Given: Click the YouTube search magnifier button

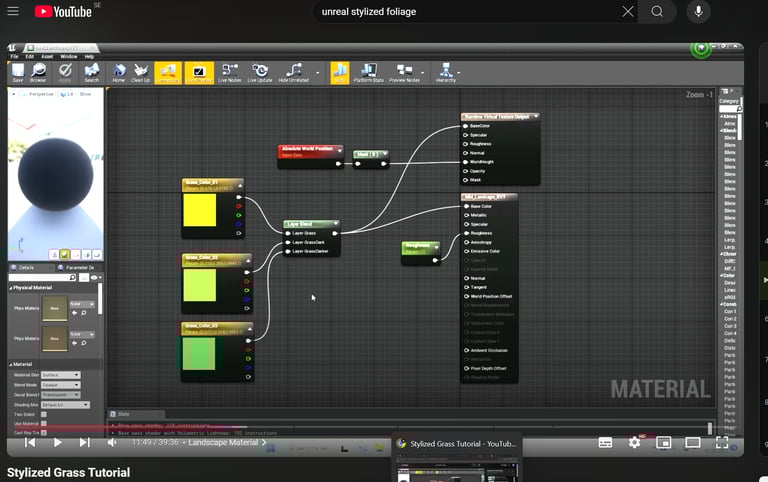Looking at the screenshot, I should coord(657,12).
